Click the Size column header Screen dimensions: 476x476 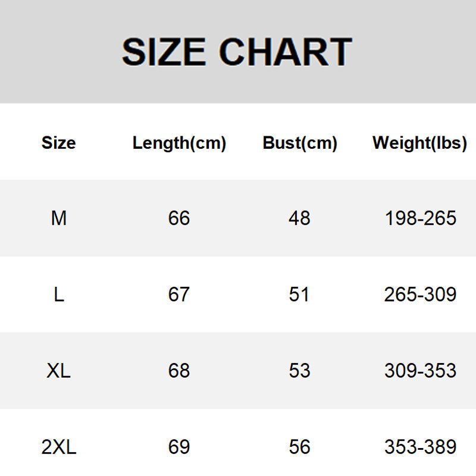coord(59,143)
